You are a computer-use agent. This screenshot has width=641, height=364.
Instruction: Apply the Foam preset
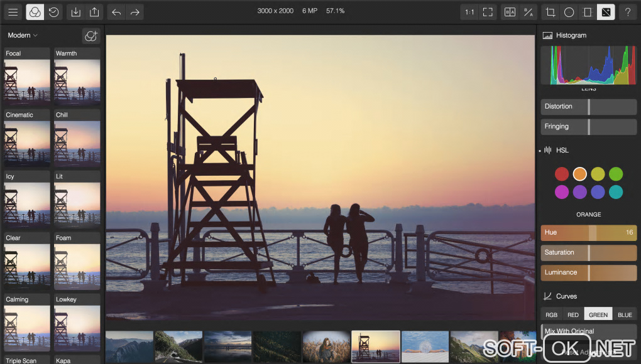point(77,262)
